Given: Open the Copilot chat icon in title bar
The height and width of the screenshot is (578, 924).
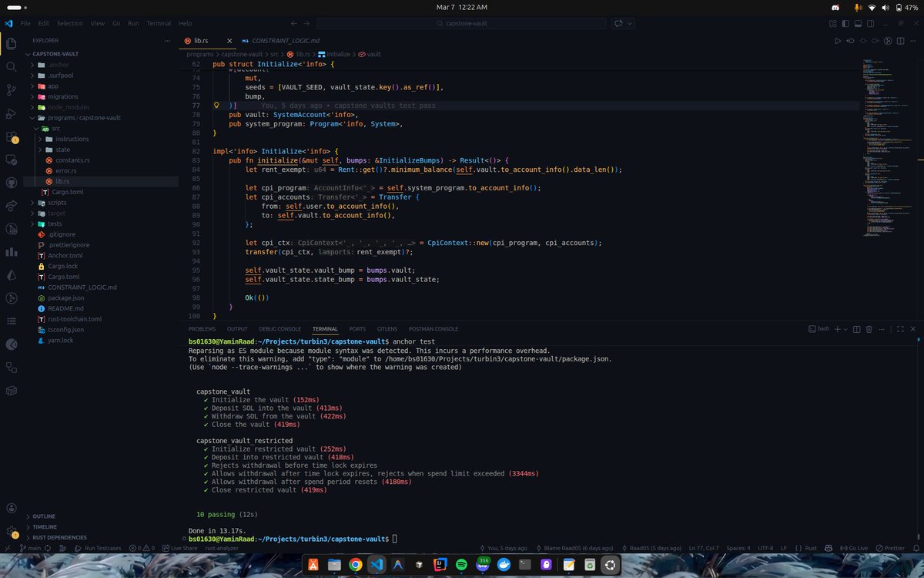Looking at the screenshot, I should point(618,24).
